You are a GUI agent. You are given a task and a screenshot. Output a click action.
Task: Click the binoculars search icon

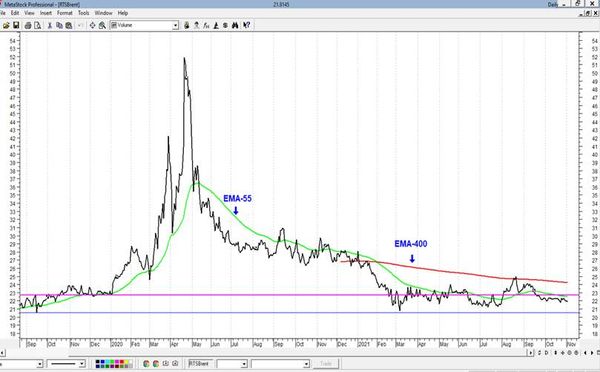[235, 25]
